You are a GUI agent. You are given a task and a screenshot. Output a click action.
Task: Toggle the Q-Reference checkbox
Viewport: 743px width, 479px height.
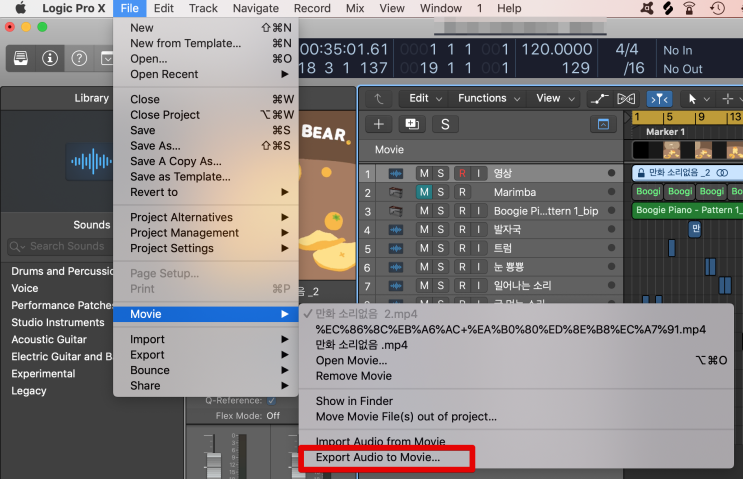[x=272, y=401]
